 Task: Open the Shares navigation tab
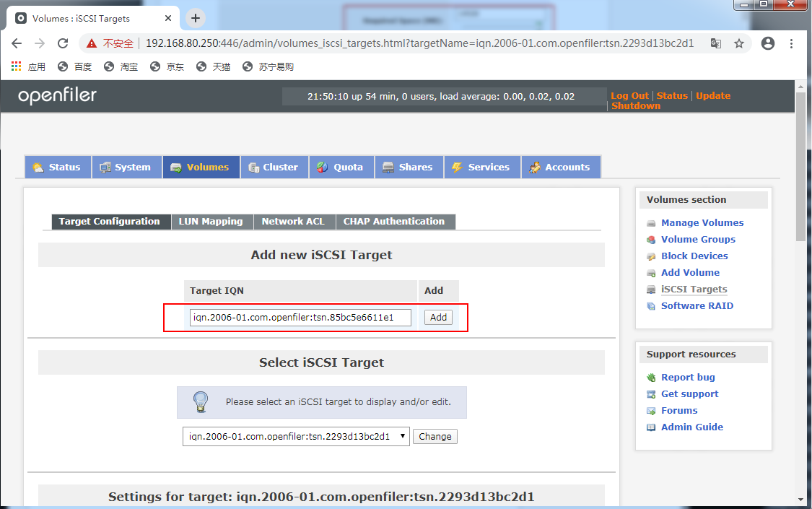[409, 167]
